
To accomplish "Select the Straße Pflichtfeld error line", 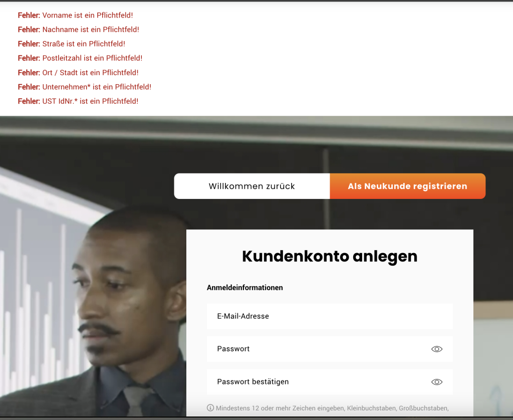I will tap(72, 44).
